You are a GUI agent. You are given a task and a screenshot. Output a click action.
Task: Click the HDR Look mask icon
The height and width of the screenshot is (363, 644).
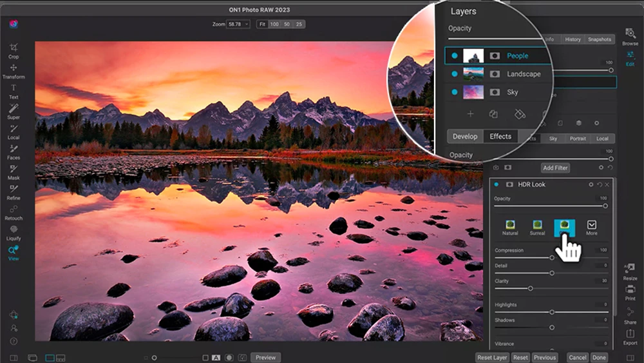click(509, 184)
